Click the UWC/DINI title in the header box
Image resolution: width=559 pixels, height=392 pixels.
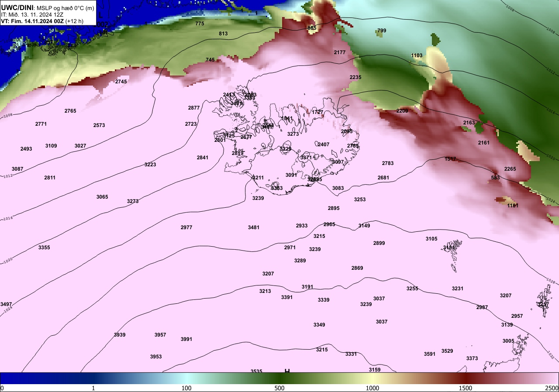[x=18, y=7]
